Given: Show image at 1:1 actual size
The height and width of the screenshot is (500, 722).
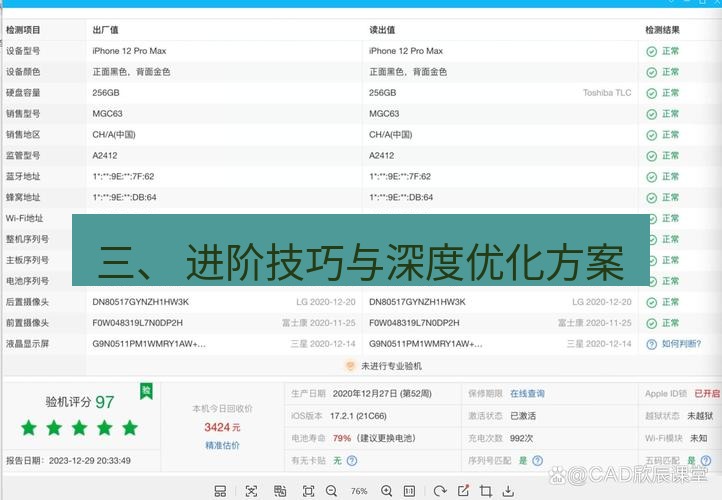Looking at the screenshot, I should point(409,491).
